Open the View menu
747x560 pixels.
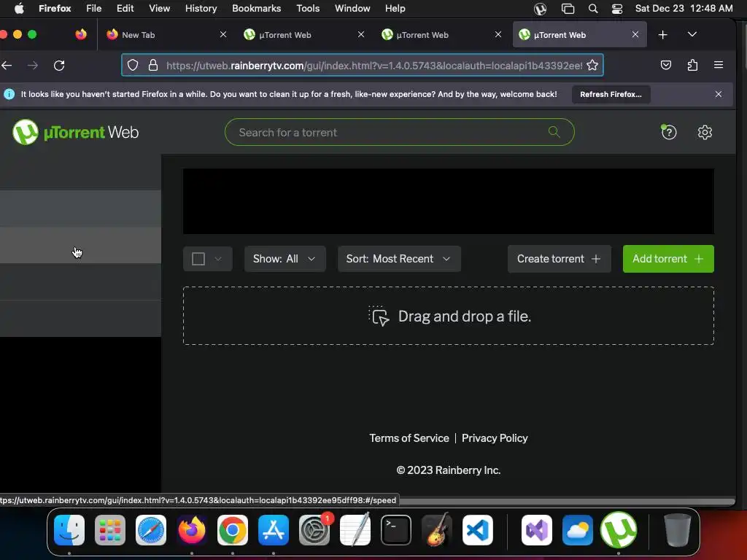(x=159, y=9)
